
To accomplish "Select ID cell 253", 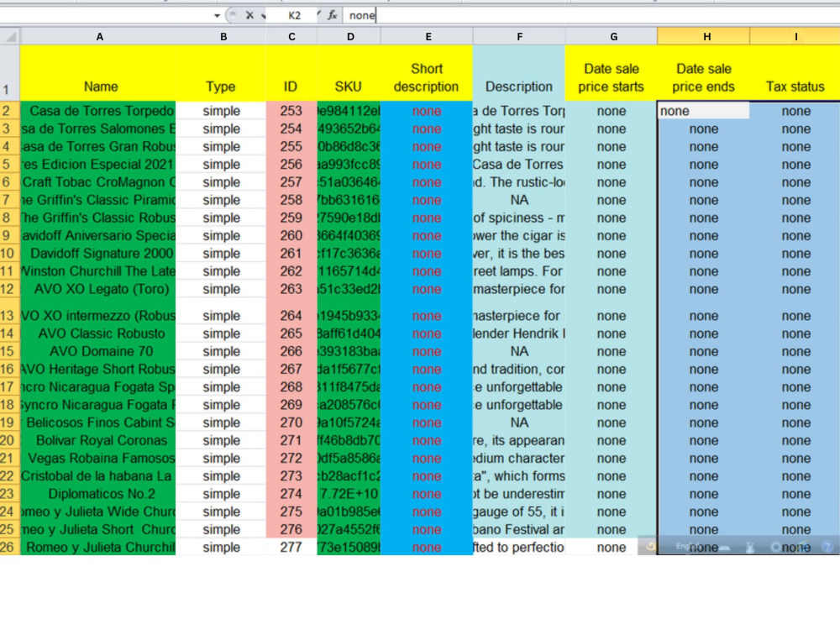I will pos(291,111).
